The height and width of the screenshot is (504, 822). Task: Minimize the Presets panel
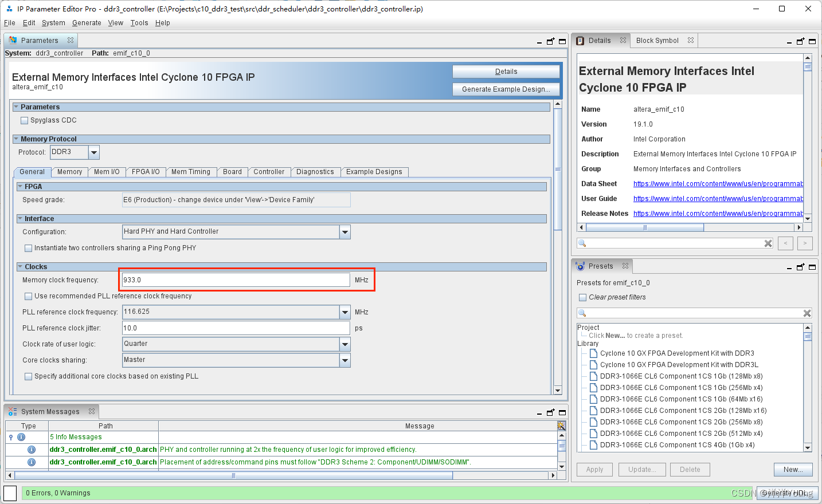(x=789, y=267)
